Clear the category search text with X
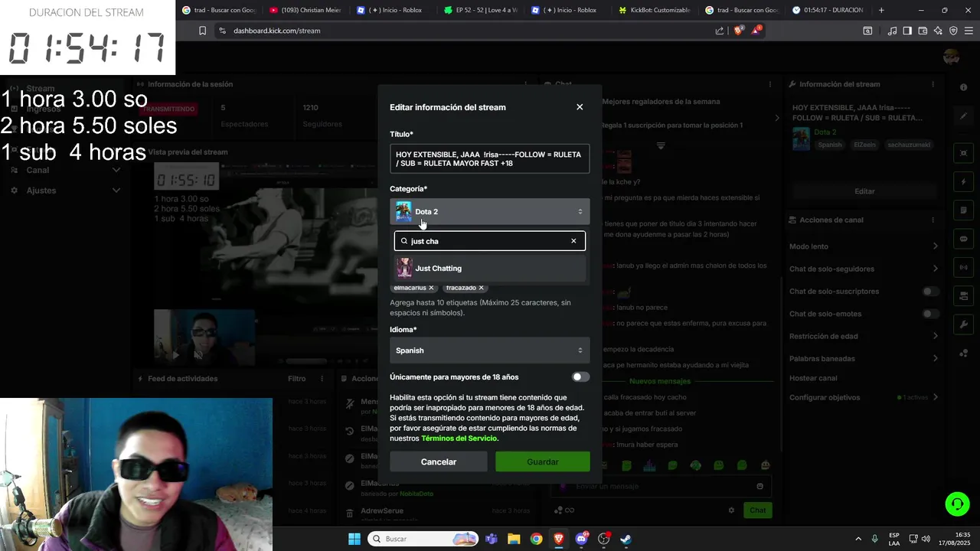 point(573,241)
